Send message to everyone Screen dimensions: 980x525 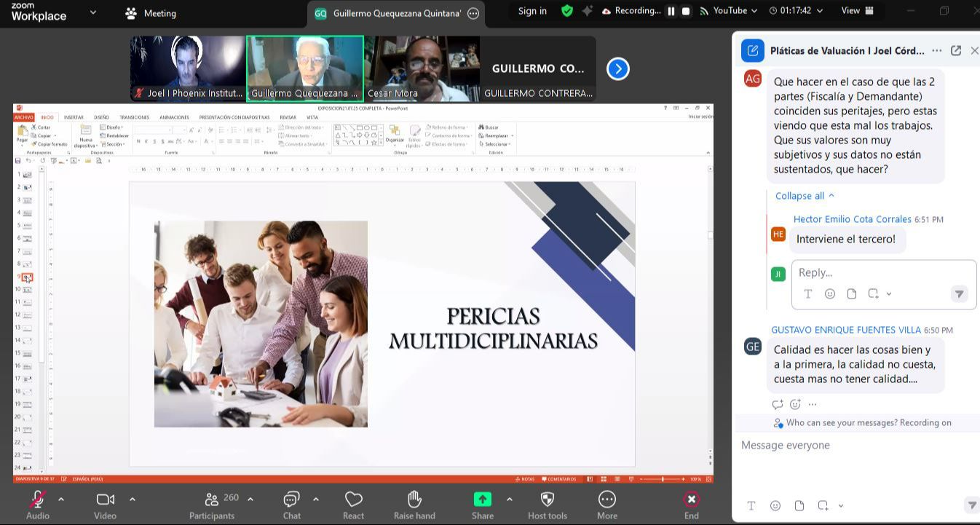[971, 505]
